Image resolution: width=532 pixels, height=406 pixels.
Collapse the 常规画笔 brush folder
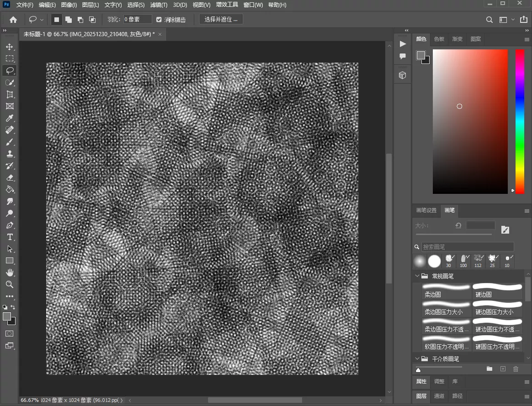417,276
